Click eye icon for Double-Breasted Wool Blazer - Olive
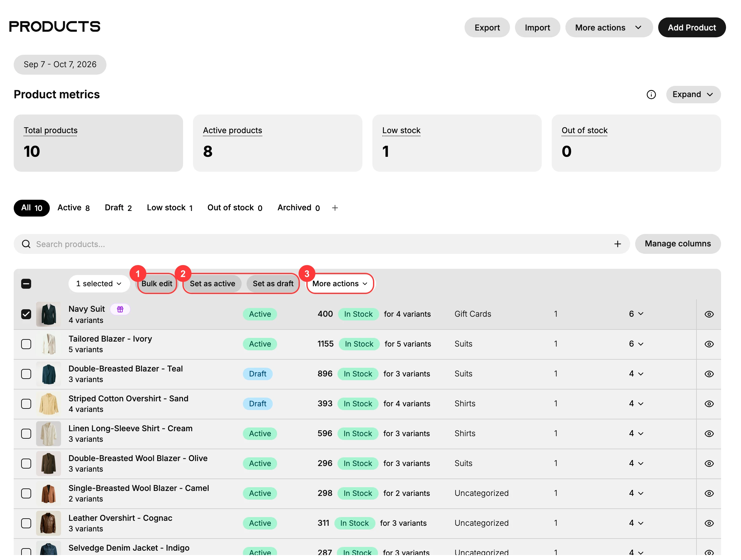Viewport: 741px width, 560px height. point(709,464)
